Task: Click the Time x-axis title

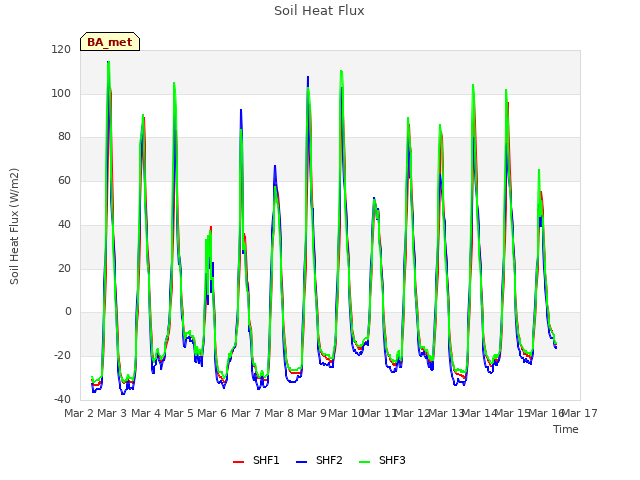Action: click(566, 429)
